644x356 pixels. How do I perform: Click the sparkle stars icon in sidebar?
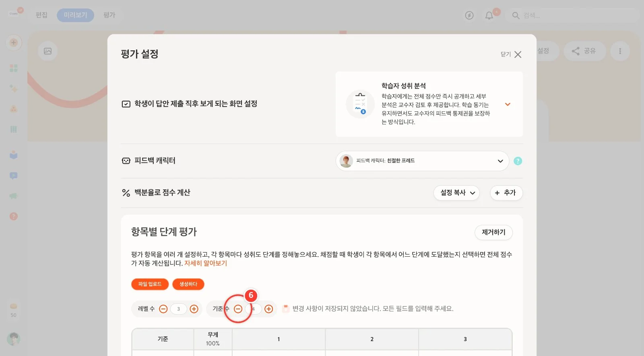[14, 88]
